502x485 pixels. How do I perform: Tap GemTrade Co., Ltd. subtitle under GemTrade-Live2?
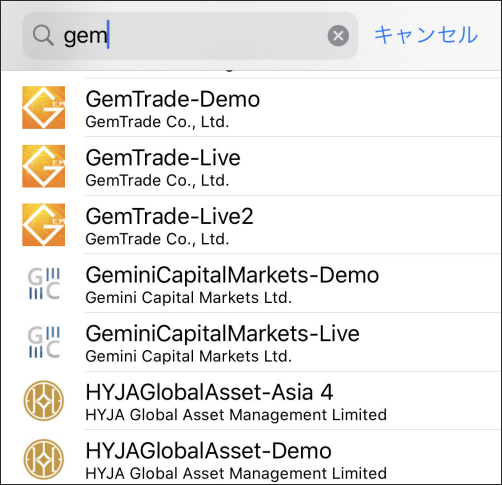coord(157,239)
